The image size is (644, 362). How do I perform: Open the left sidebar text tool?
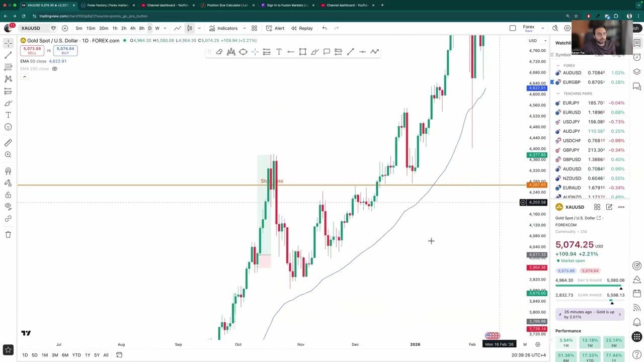[8, 115]
